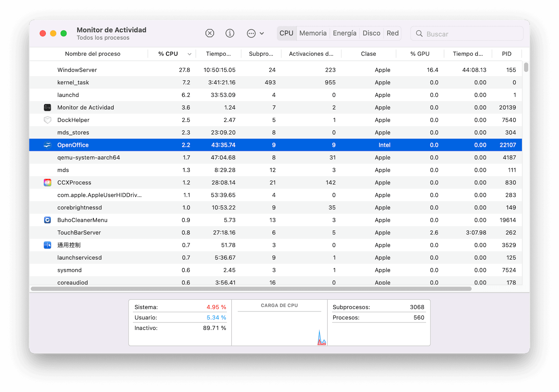Screen dimensions: 559x392
Task: Select the WindowServer process row
Action: tap(276, 70)
